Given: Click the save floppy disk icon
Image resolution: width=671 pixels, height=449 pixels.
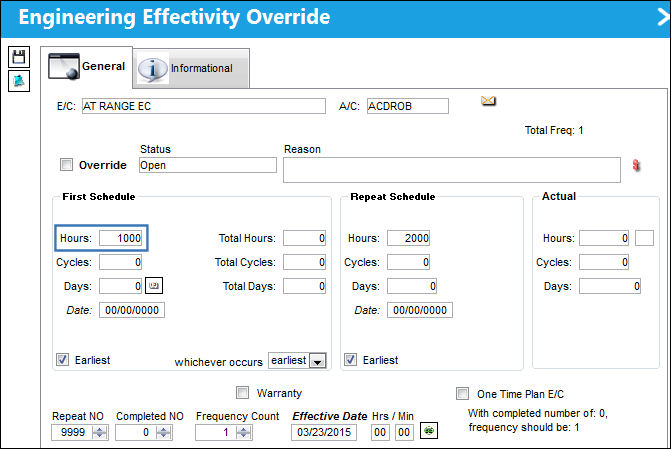Looking at the screenshot, I should click(19, 57).
